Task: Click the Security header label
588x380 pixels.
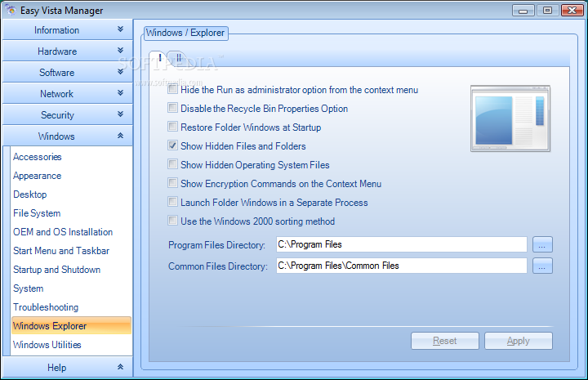Action: coord(57,114)
